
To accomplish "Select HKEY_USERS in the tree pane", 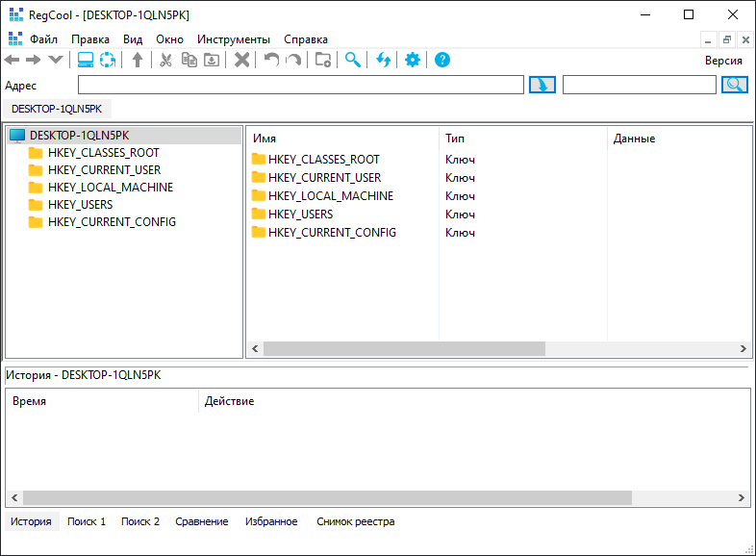I will (81, 205).
